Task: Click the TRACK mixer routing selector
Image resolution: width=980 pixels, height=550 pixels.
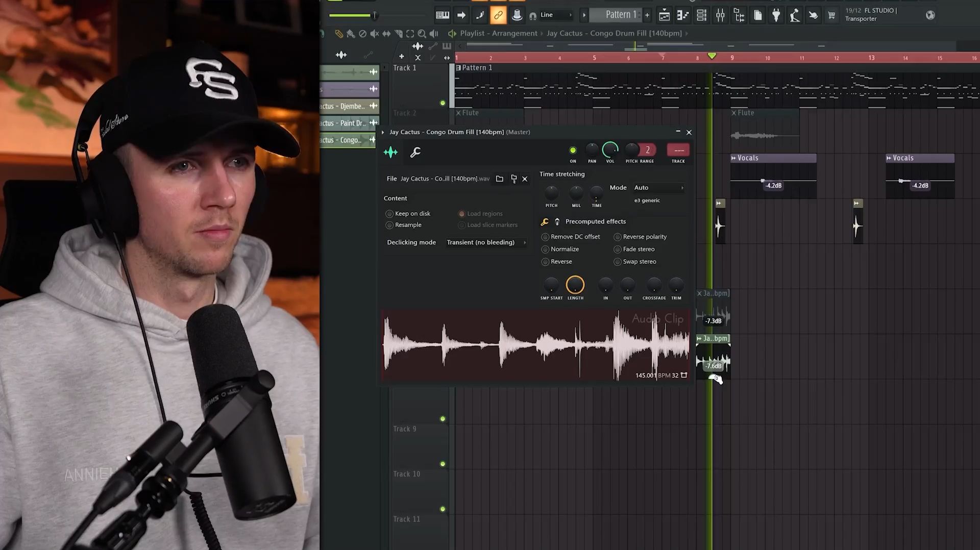Action: coord(678,150)
